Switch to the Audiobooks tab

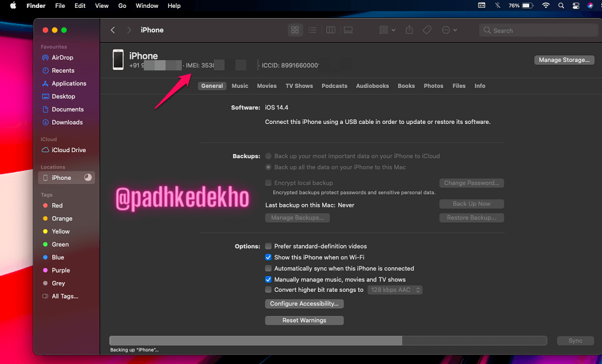click(x=373, y=86)
